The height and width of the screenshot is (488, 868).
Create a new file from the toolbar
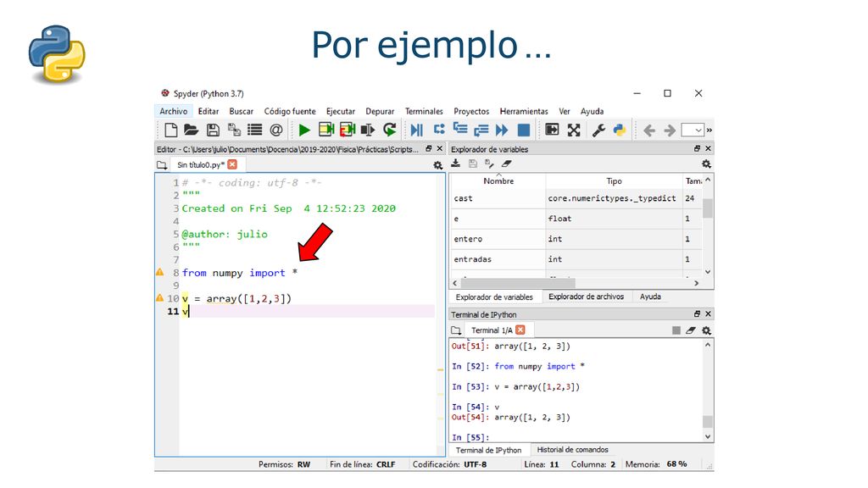pos(171,130)
